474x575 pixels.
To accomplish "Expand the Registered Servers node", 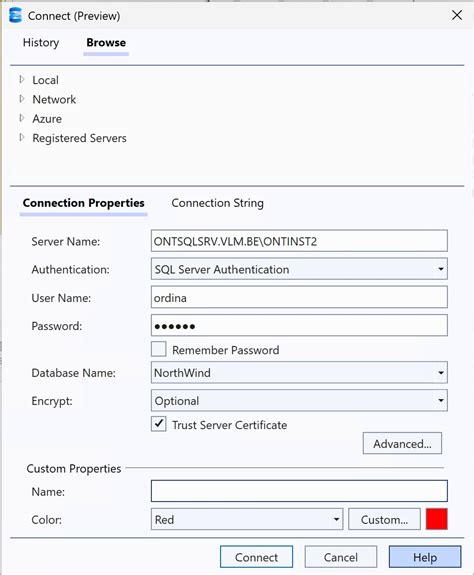I will point(22,138).
